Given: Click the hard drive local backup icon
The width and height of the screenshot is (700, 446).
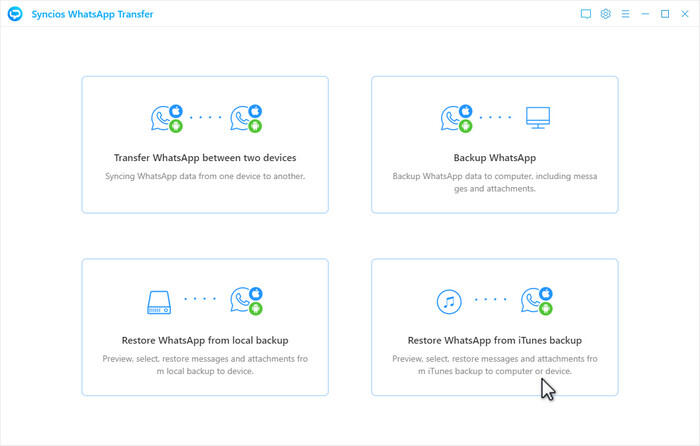Looking at the screenshot, I should 161,300.
